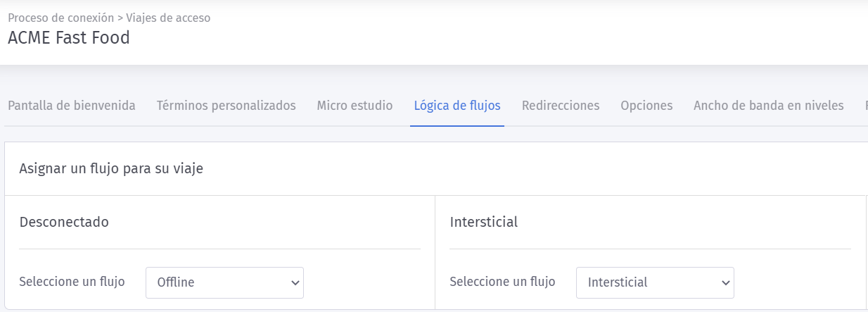
Task: Go to the Redirecciones tab
Action: point(561,106)
